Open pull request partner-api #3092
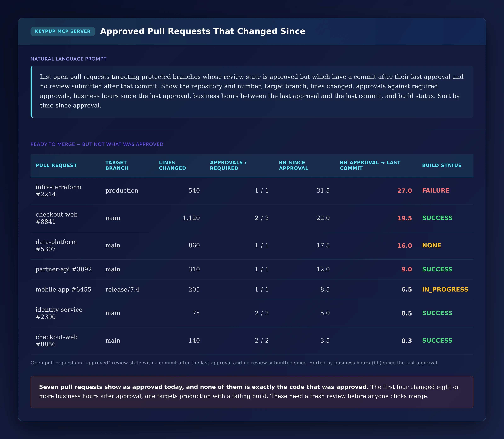The height and width of the screenshot is (439, 504). pos(64,269)
